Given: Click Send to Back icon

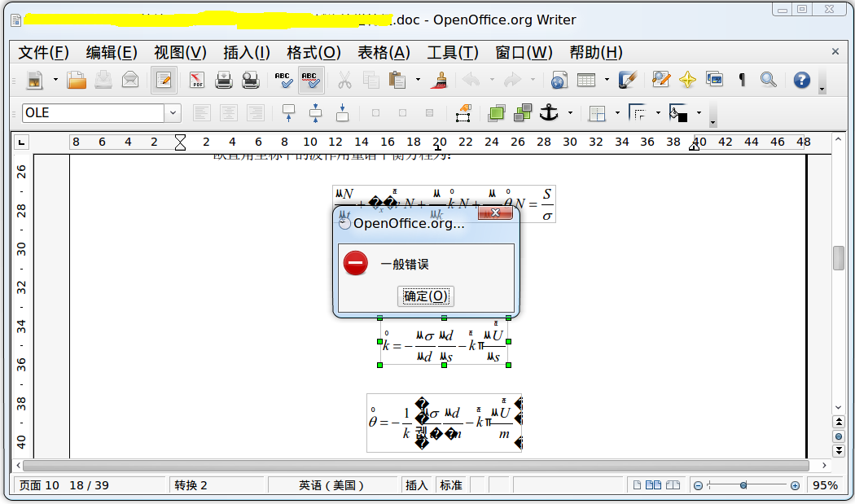Looking at the screenshot, I should coord(523,113).
